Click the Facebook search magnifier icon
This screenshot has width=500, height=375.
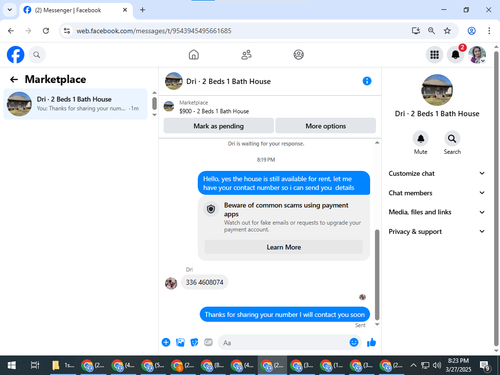[37, 55]
